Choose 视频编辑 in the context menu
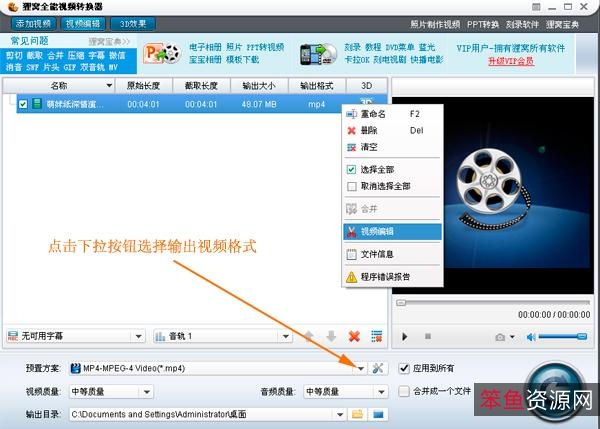600x429 pixels. pos(393,232)
